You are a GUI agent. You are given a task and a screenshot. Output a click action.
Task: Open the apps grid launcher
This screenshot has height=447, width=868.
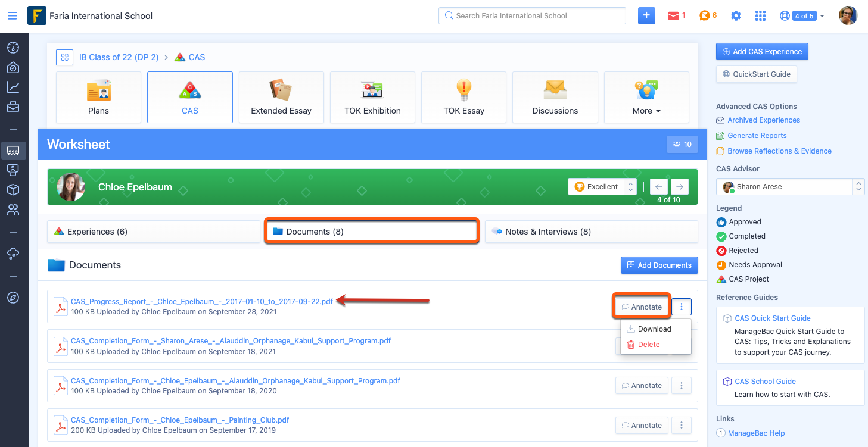coord(760,16)
